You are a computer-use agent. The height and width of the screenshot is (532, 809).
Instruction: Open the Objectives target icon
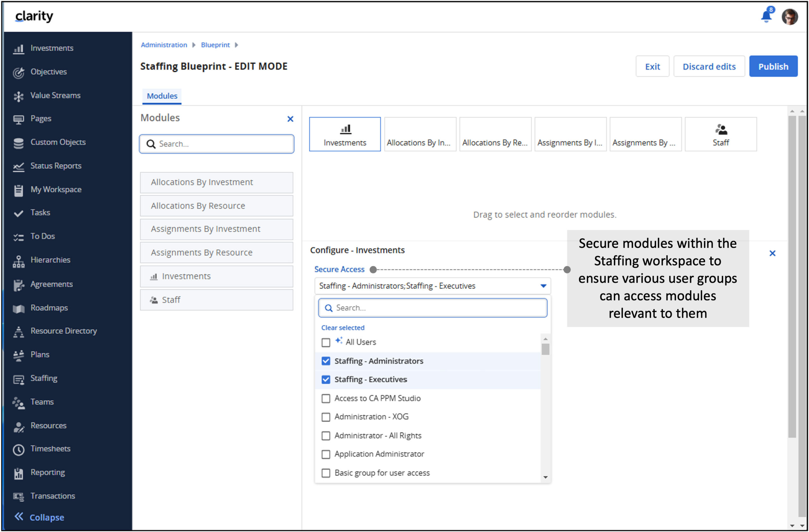(x=18, y=72)
